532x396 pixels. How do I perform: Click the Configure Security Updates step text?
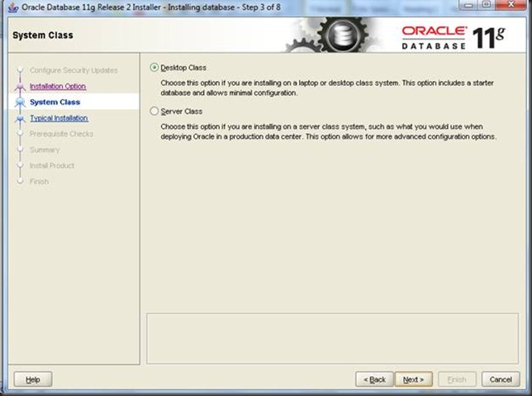74,70
